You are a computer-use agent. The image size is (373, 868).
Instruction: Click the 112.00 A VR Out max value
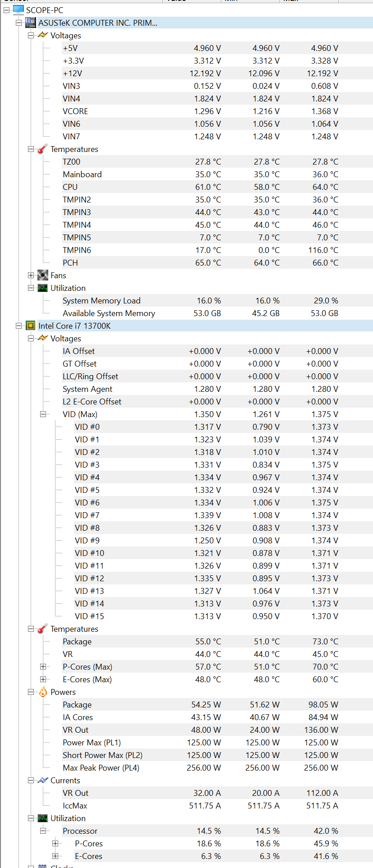pyautogui.click(x=322, y=793)
